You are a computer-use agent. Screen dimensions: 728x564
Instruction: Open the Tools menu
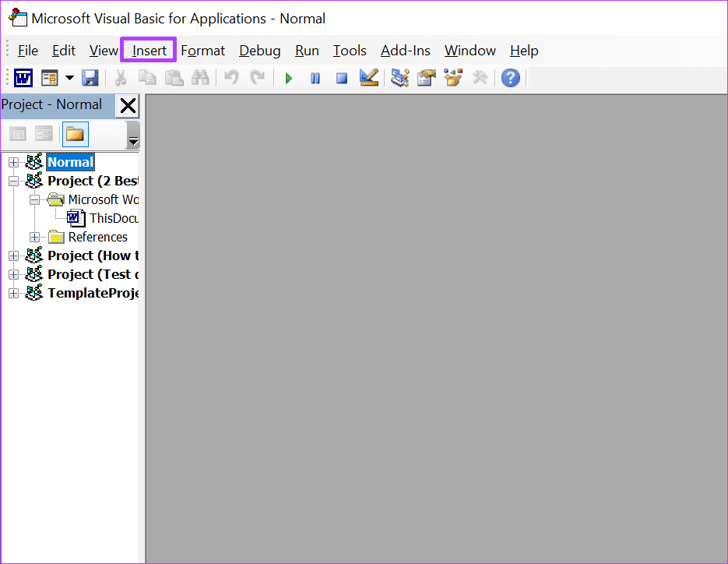(x=350, y=51)
